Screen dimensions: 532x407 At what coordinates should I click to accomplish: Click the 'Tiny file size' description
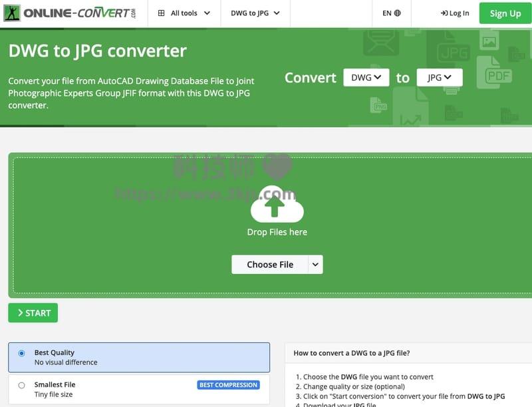[54, 394]
